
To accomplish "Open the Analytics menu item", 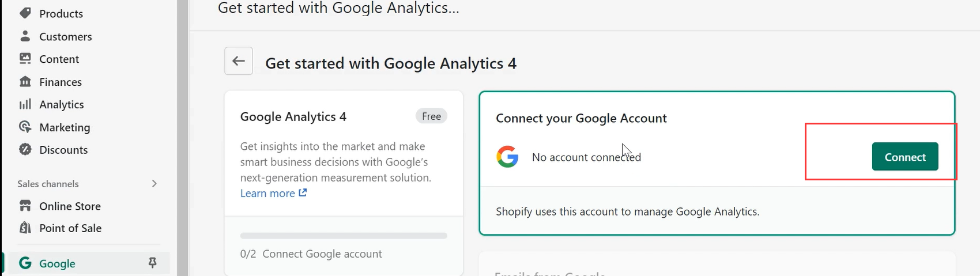I will pos(61,104).
